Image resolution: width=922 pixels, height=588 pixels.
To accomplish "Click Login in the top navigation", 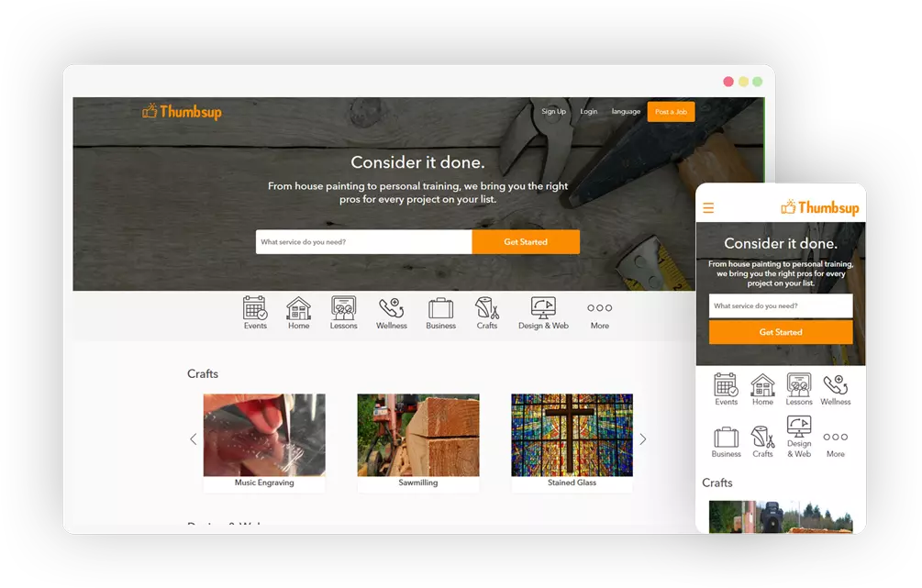I will pyautogui.click(x=589, y=112).
